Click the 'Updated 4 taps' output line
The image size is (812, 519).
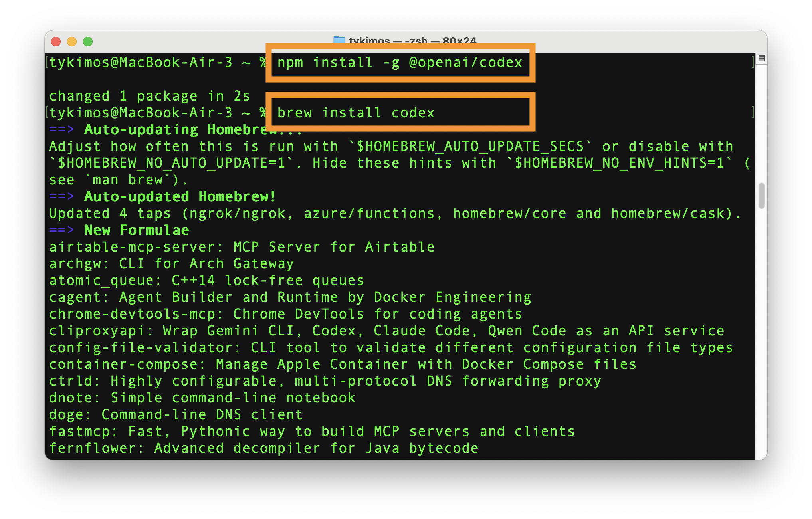394,214
